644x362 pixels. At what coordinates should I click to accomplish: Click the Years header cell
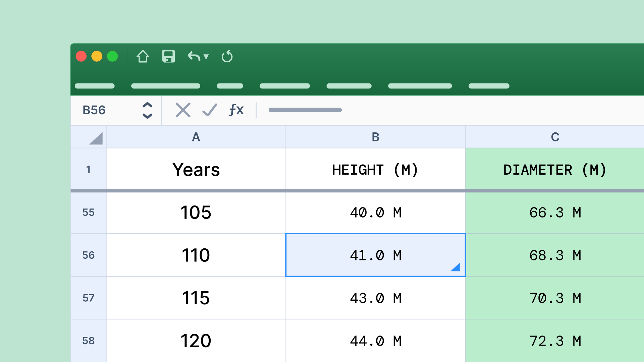pyautogui.click(x=196, y=170)
